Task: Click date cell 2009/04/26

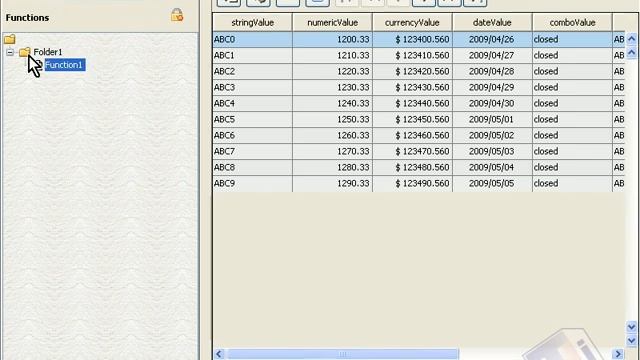Action: 492,40
